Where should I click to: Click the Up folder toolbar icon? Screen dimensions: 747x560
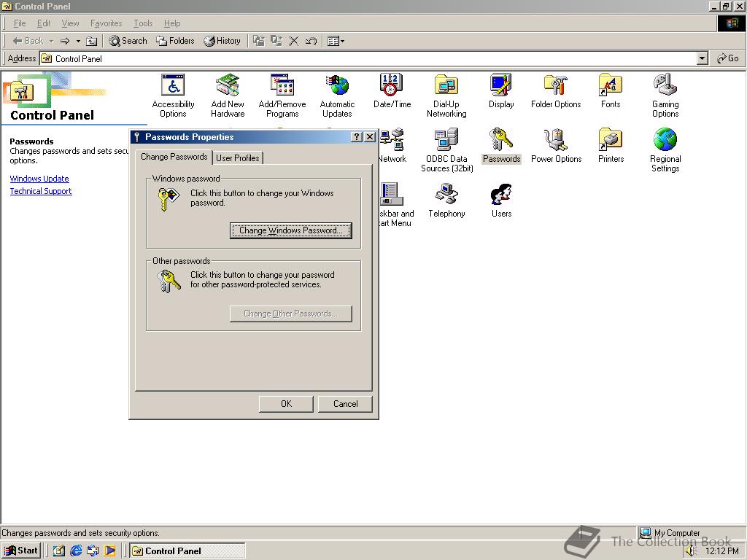91,41
